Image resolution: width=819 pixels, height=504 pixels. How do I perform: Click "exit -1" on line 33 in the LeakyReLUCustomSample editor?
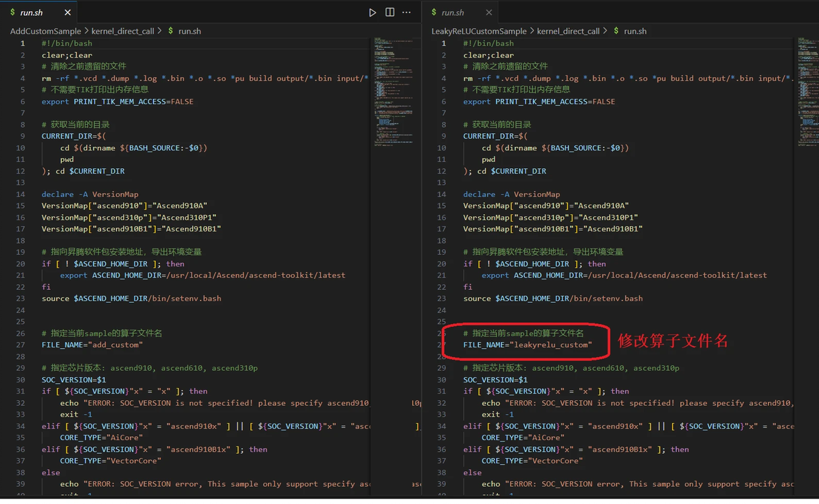tap(497, 414)
